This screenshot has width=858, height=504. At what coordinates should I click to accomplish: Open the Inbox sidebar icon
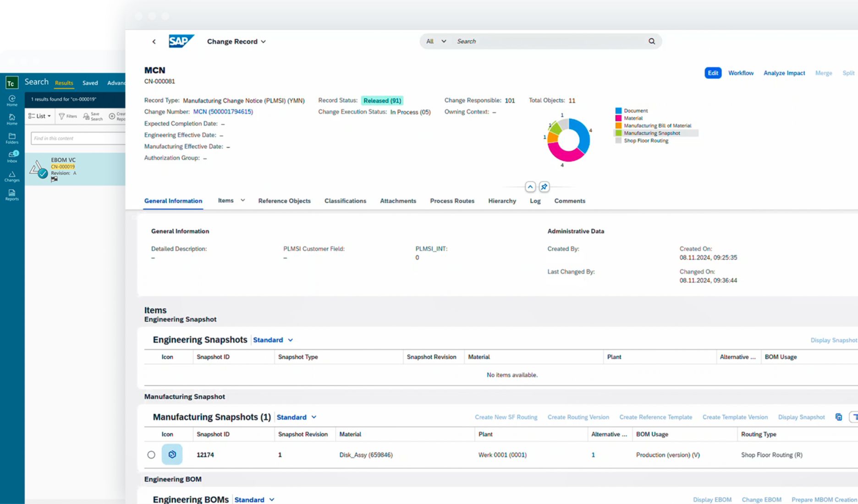(12, 157)
